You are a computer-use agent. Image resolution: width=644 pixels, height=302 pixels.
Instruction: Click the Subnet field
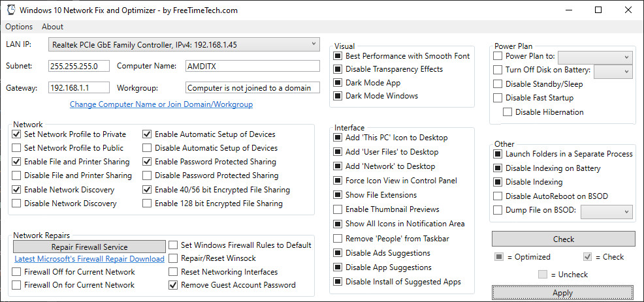(79, 66)
